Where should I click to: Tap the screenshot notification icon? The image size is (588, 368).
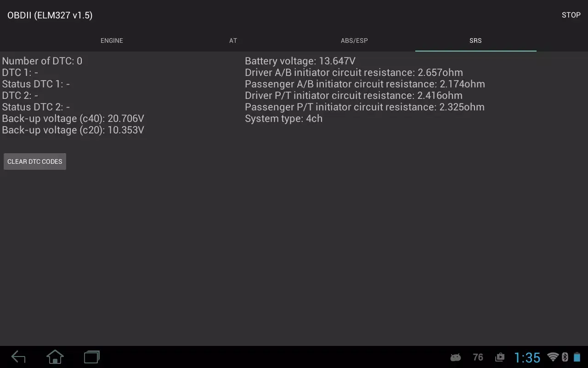499,357
